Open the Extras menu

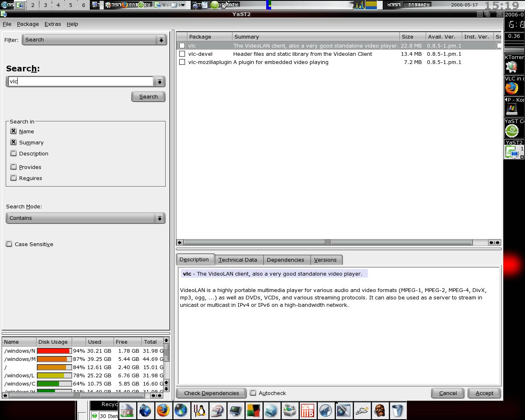52,24
